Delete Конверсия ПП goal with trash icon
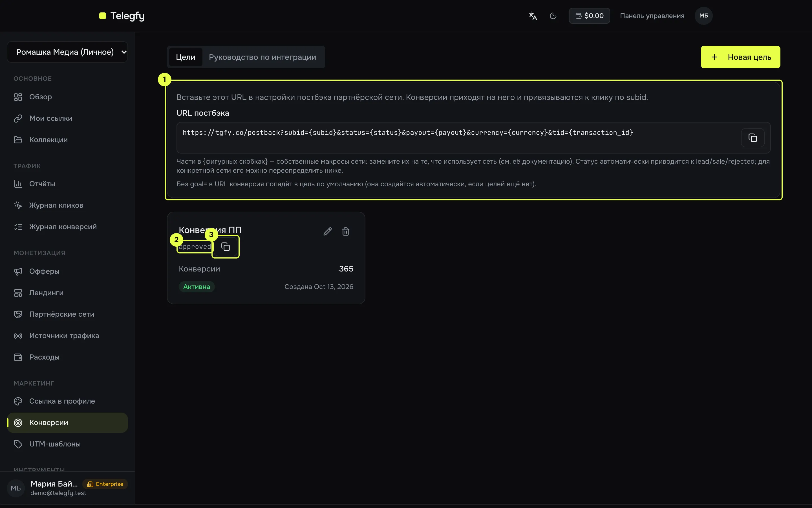 tap(346, 231)
